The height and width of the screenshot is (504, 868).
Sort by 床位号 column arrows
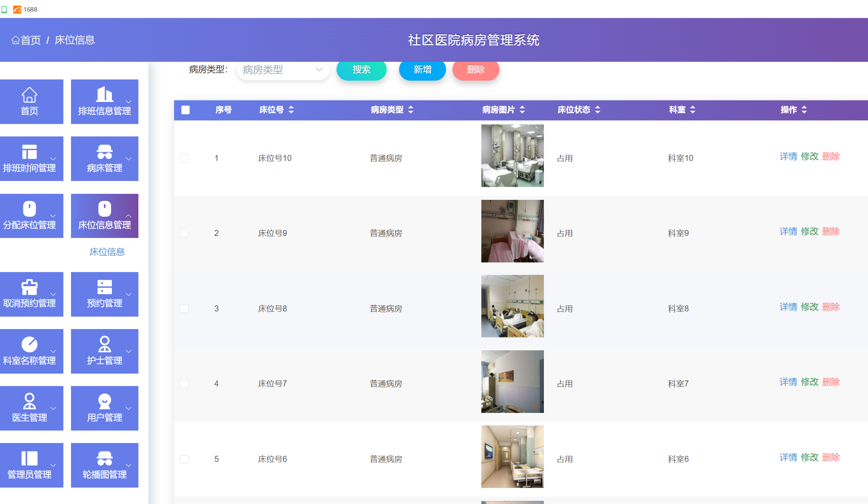(x=291, y=110)
